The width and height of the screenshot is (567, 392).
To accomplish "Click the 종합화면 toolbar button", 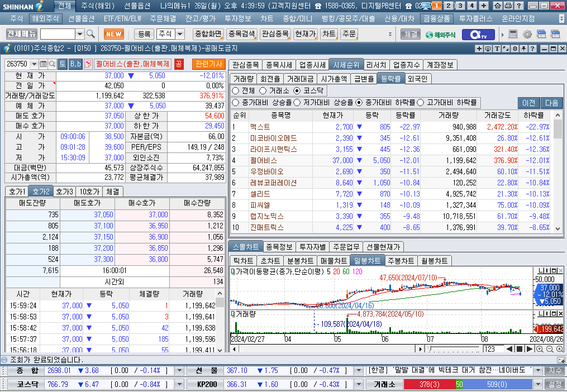I will [x=208, y=34].
